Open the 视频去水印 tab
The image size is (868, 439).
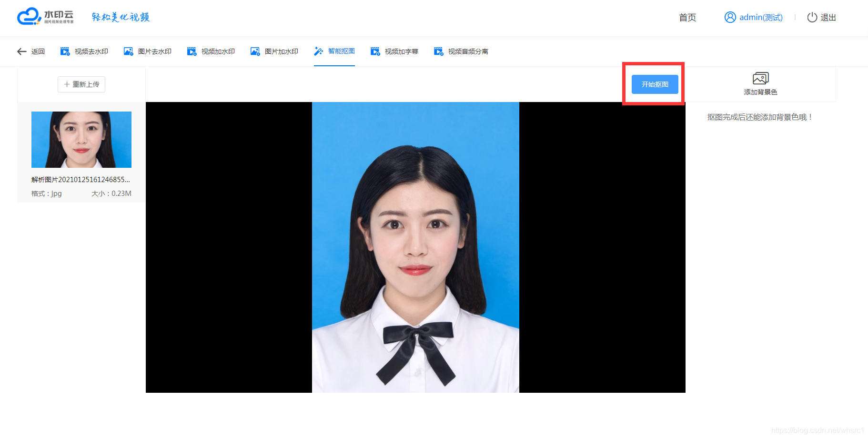[84, 51]
